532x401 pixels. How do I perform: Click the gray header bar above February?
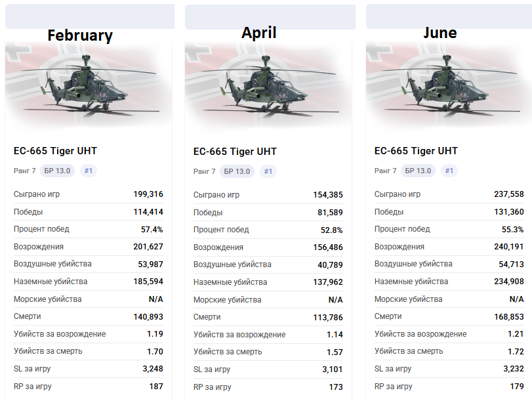pyautogui.click(x=90, y=14)
